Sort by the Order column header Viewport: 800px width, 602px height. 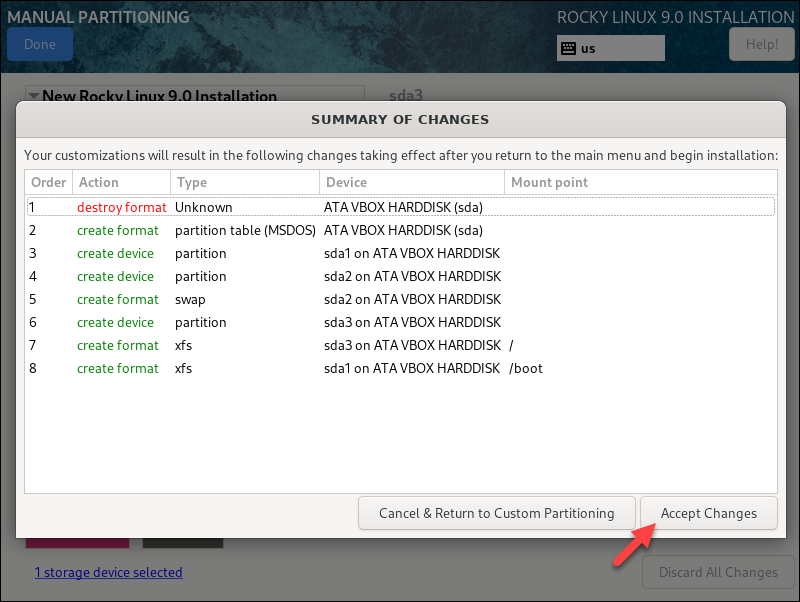coord(48,182)
